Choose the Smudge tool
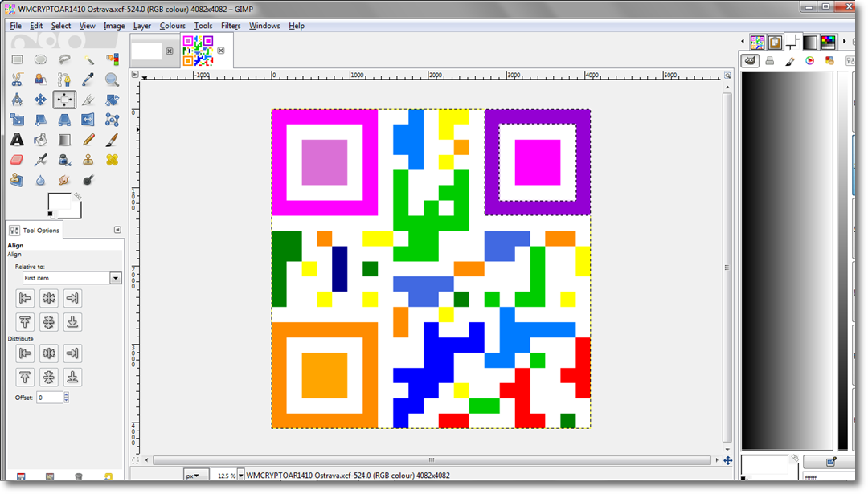Viewport: 868px width, 494px height. [64, 180]
